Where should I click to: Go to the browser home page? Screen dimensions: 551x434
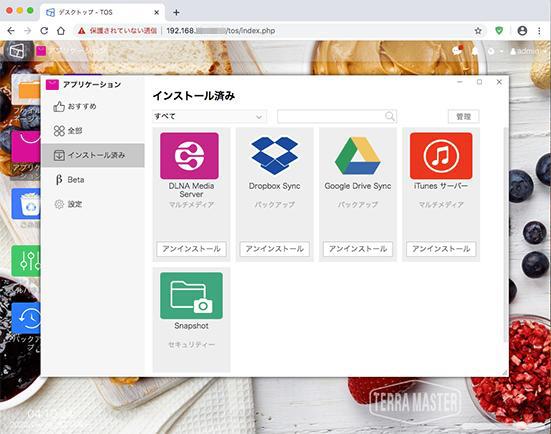tap(61, 31)
